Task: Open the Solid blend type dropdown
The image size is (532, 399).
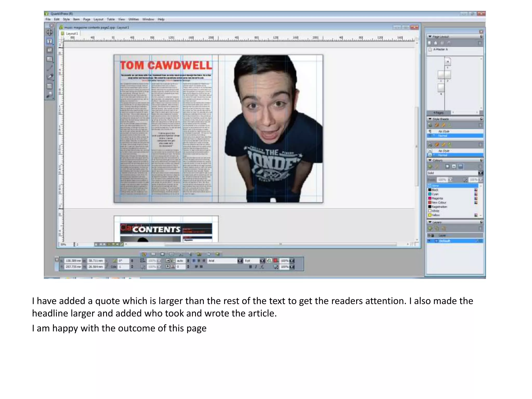Action: coord(480,173)
